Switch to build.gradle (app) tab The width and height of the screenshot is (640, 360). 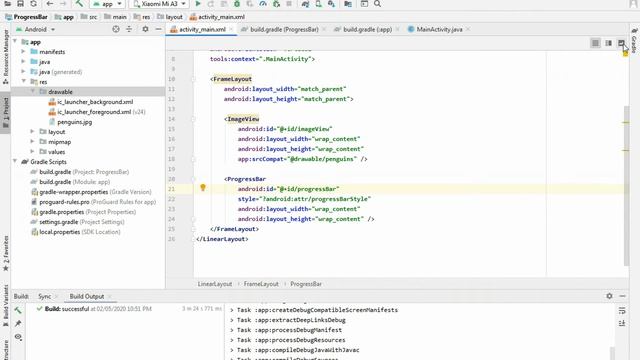click(367, 29)
